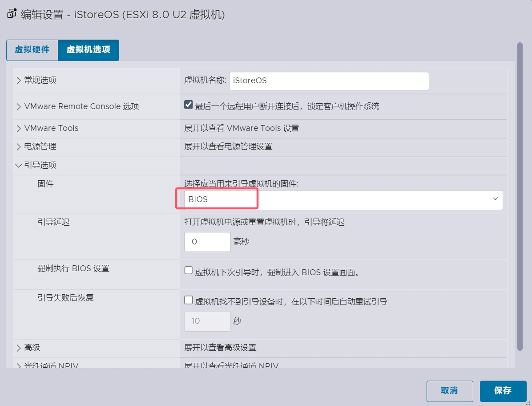Click the virtual machine icon beside the dialog title
This screenshot has height=406, width=532.
point(11,13)
